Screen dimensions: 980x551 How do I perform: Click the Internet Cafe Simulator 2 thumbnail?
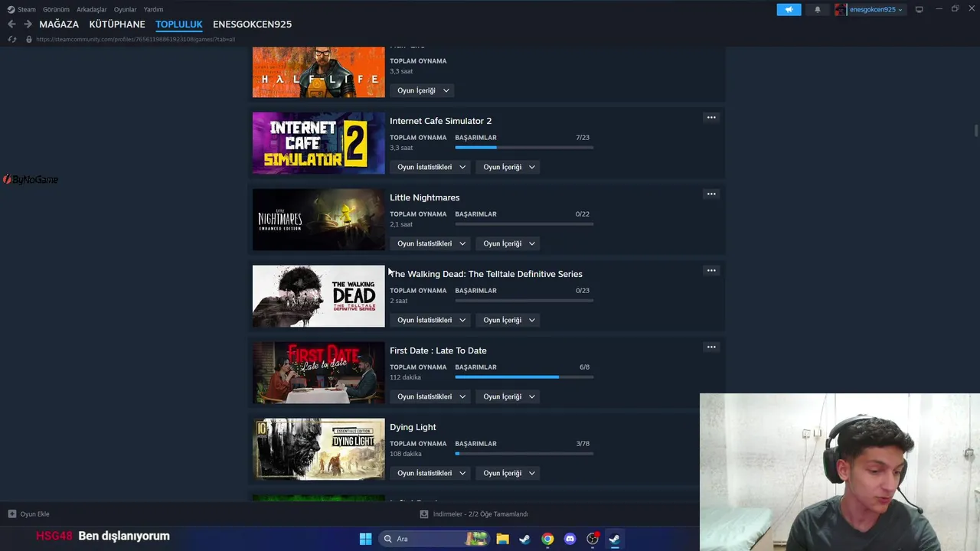[x=318, y=143]
